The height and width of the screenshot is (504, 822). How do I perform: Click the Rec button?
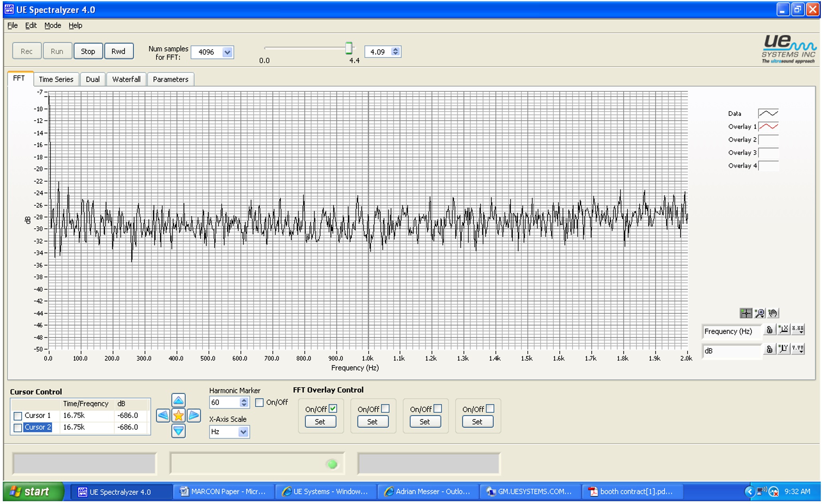(27, 51)
